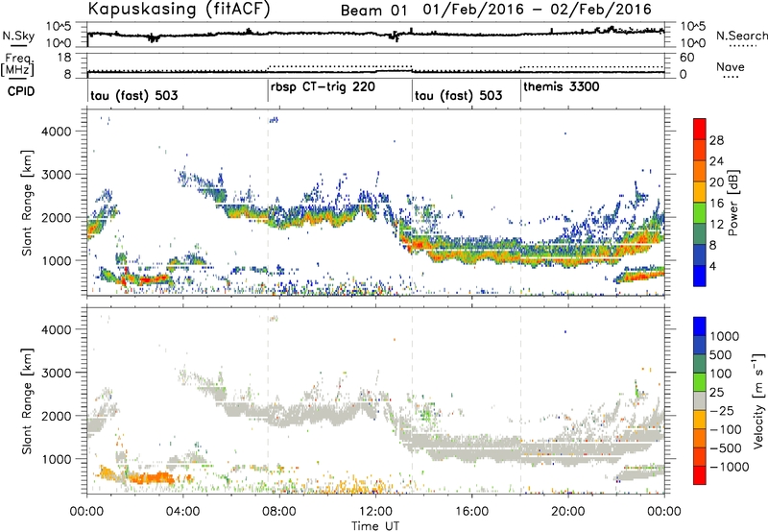Click the 500 tick on velocity colorbar

coord(721,355)
